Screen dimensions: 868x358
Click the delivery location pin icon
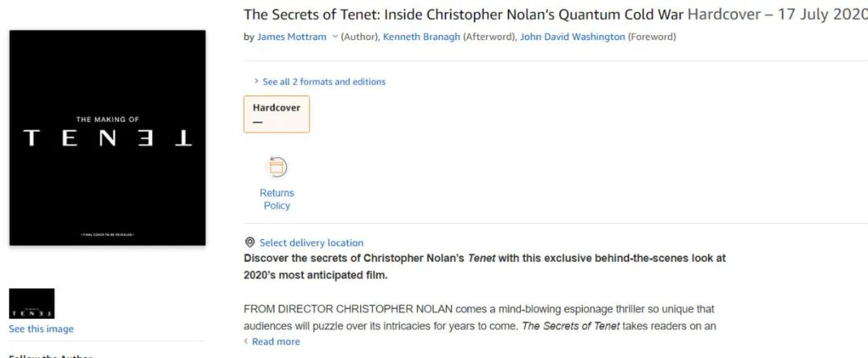coord(250,242)
